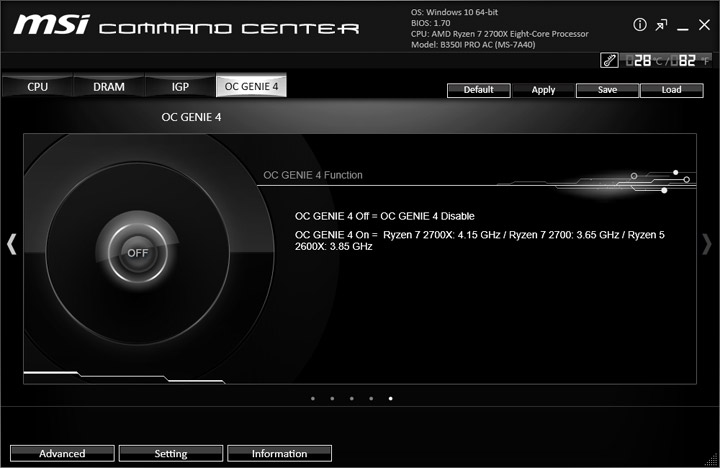Click the Load button
Viewport: 720px width, 468px height.
(671, 90)
